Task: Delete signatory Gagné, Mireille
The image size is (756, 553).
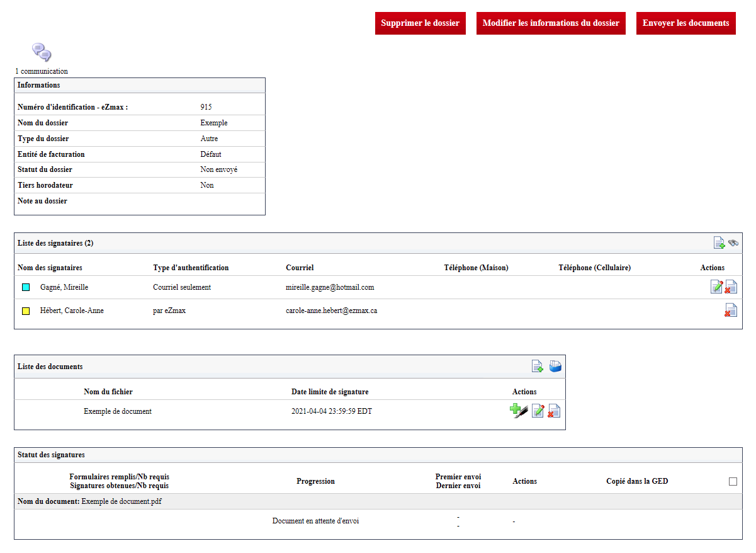Action: (731, 287)
